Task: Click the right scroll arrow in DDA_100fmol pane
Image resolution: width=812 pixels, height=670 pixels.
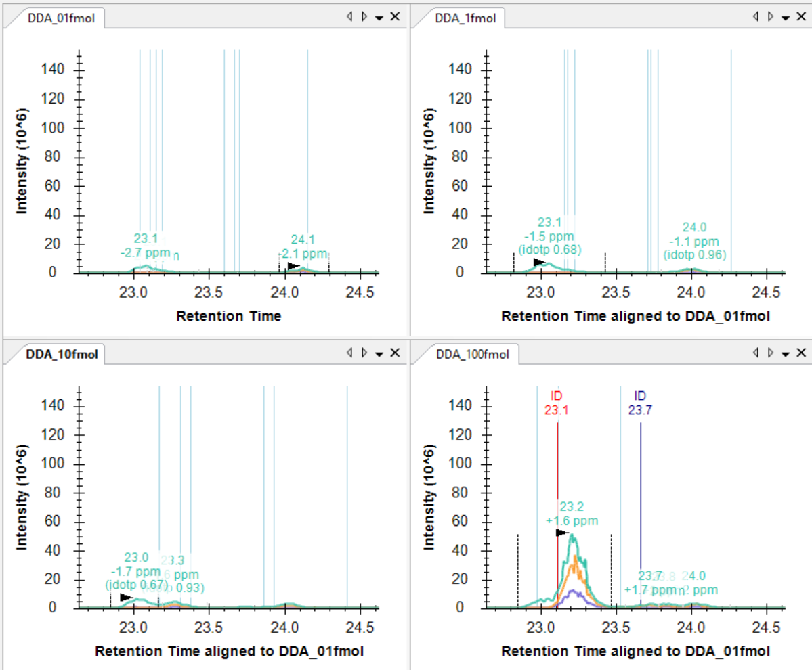Action: tap(771, 352)
